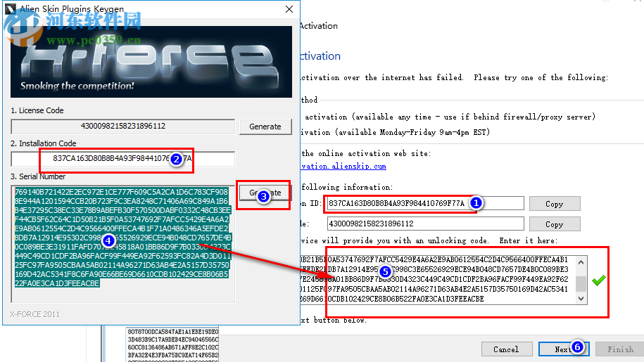Click the unlocking code text box
Screen dimensions: 644x362
pos(437,280)
